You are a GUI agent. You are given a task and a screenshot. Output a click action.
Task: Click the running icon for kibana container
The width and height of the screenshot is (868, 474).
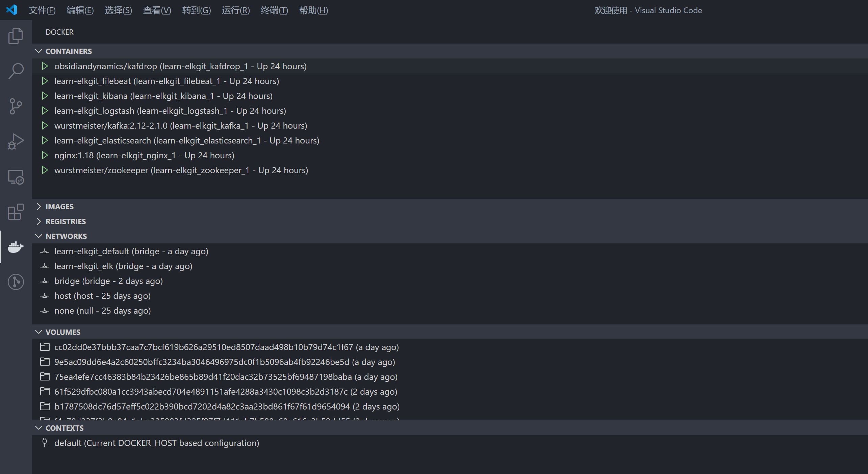[45, 96]
